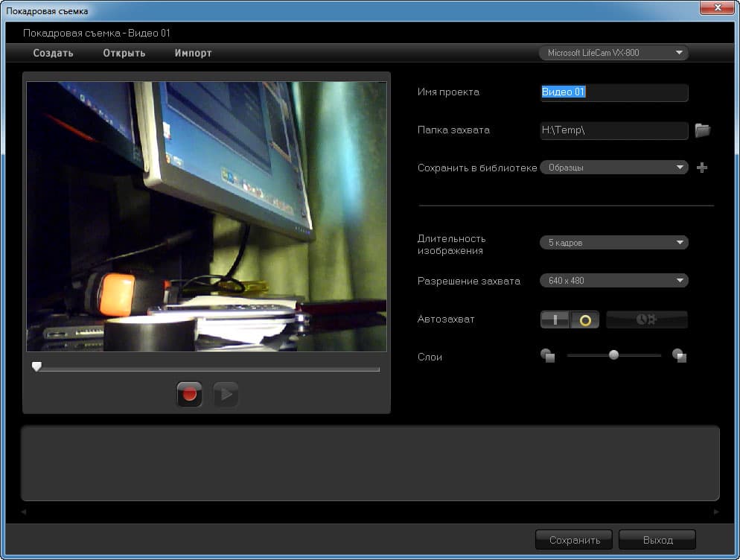Open the Создать menu
The height and width of the screenshot is (560, 740).
pyautogui.click(x=53, y=53)
